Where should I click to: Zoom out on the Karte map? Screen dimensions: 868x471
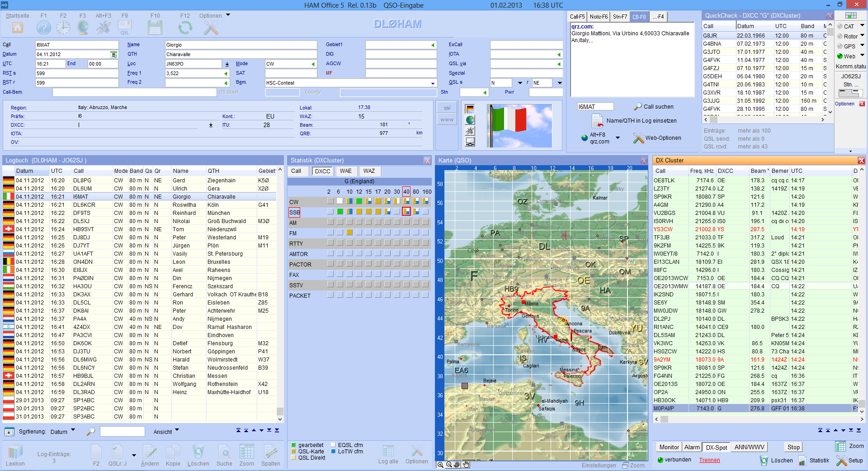(x=449, y=465)
